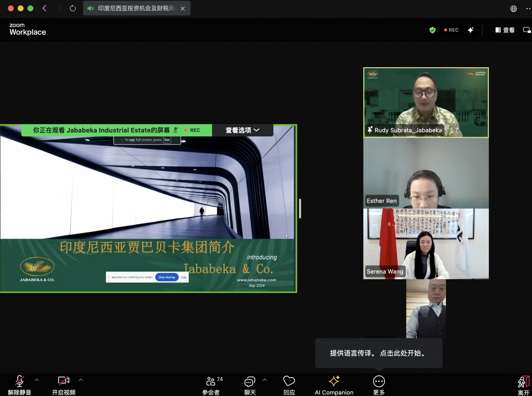Open the 更多 more options menu
The width and height of the screenshot is (532, 396).
click(379, 385)
